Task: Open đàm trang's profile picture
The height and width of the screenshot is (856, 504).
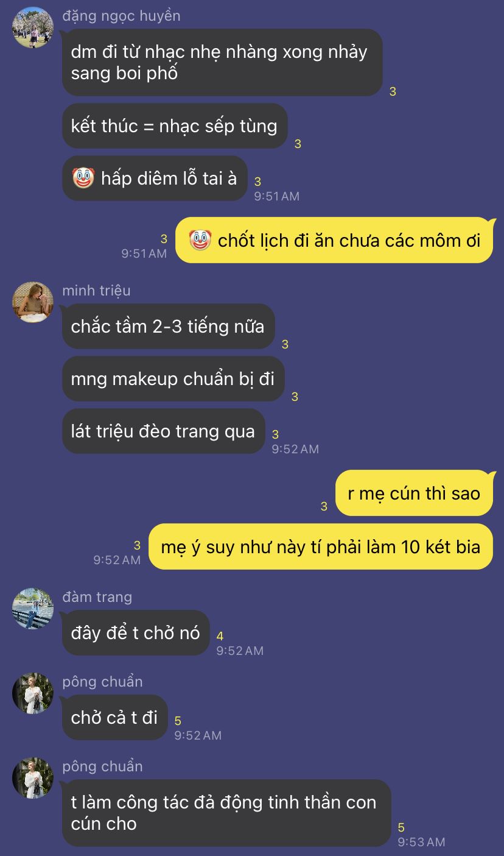Action: 33,609
